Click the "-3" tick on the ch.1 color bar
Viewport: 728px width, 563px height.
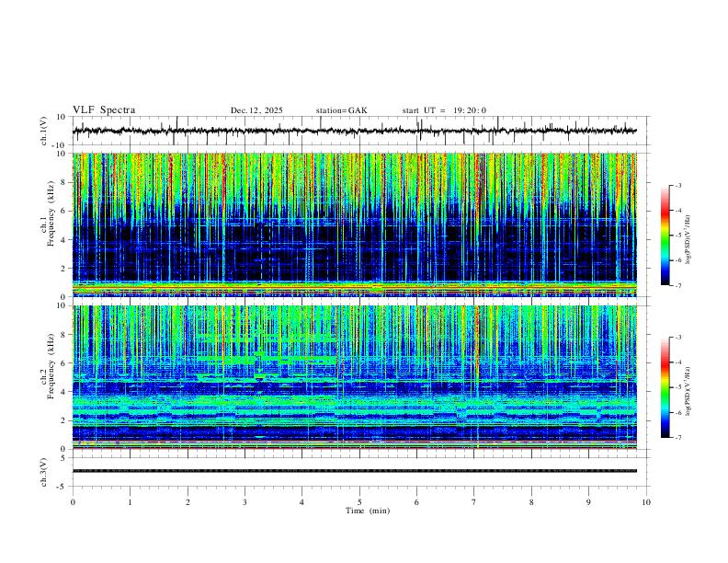[x=677, y=185]
